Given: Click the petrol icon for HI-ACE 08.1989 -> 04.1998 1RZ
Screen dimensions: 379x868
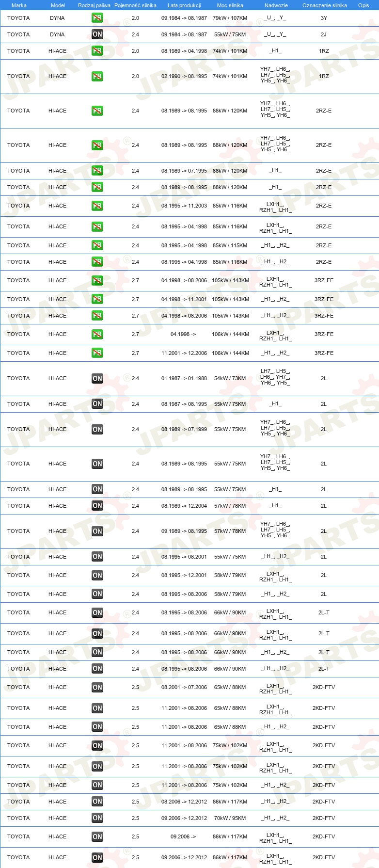Looking at the screenshot, I should tap(97, 51).
